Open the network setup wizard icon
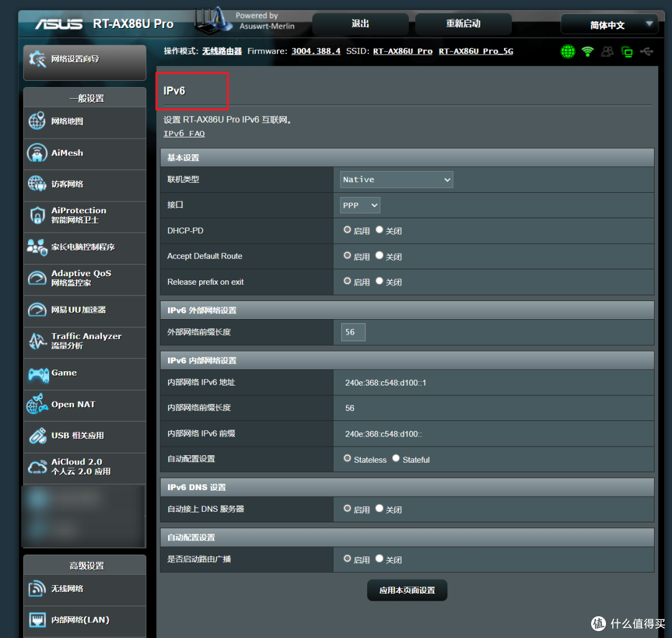Image resolution: width=672 pixels, height=638 pixels. click(x=37, y=58)
